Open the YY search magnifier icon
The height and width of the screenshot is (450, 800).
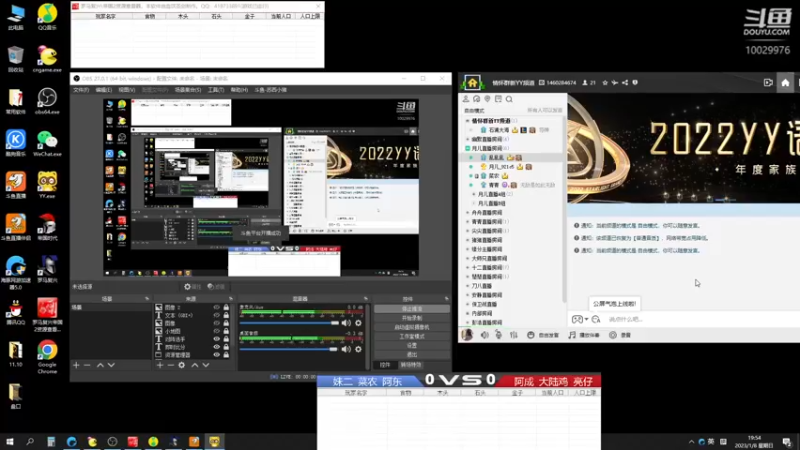click(x=509, y=99)
